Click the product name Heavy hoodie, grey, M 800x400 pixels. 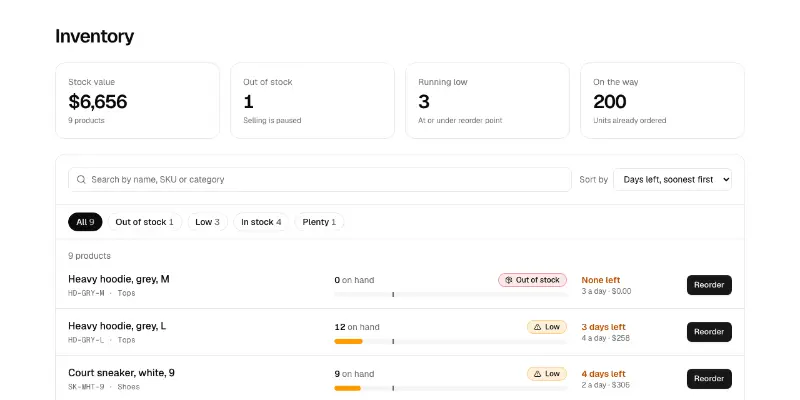click(119, 279)
